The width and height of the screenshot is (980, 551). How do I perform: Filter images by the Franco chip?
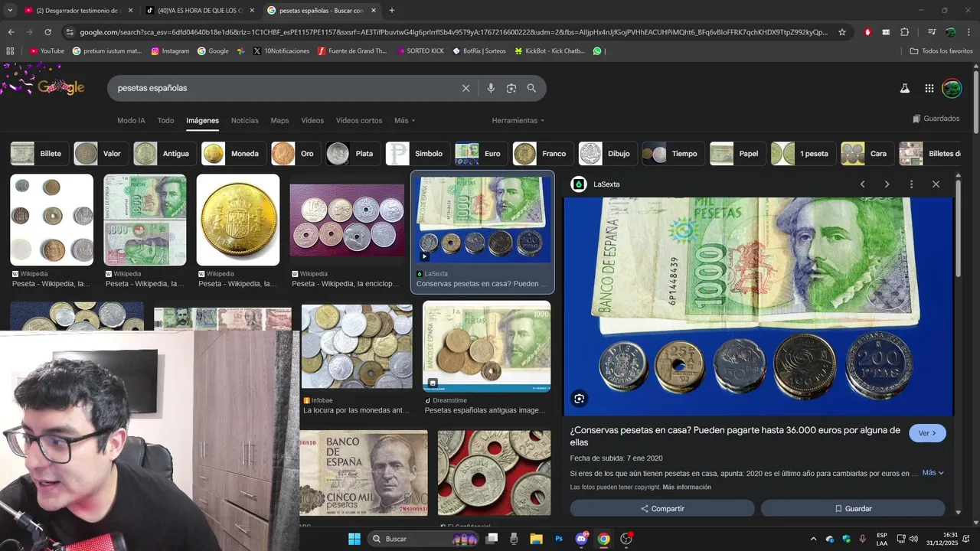coord(542,154)
